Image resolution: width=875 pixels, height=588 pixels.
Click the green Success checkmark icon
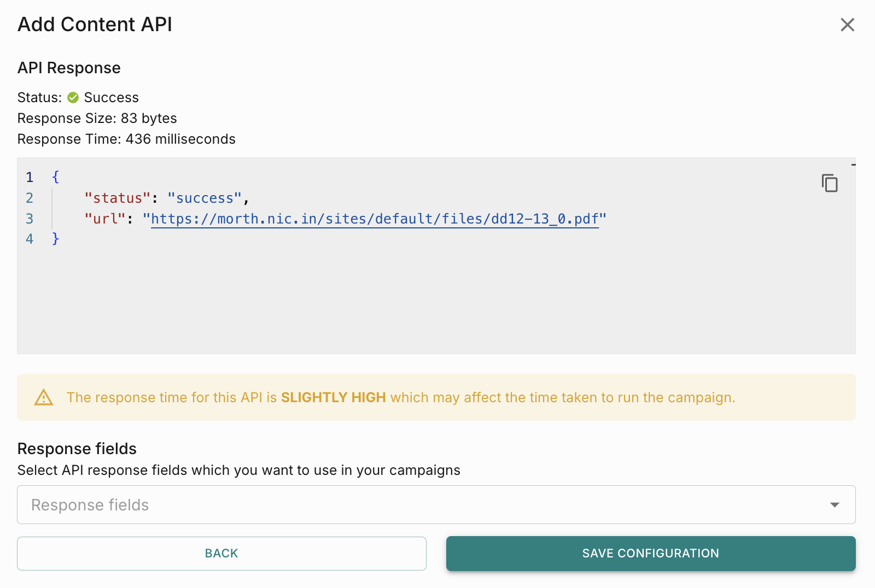click(73, 98)
